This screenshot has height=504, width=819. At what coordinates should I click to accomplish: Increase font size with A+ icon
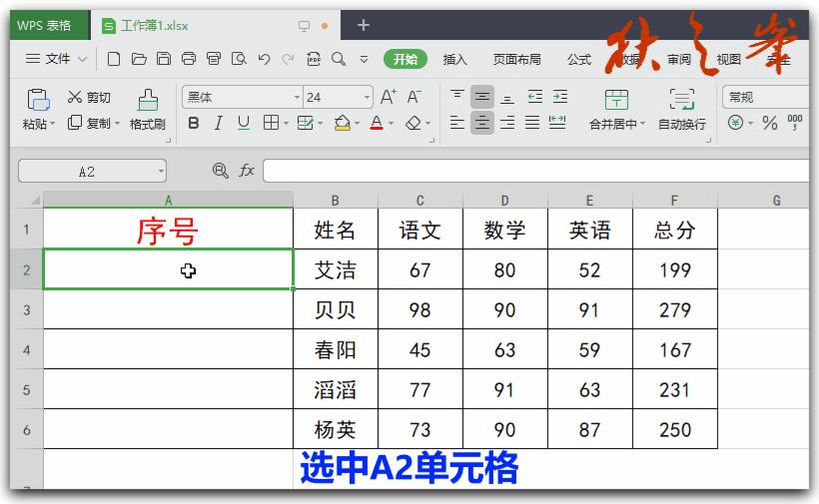coord(389,97)
